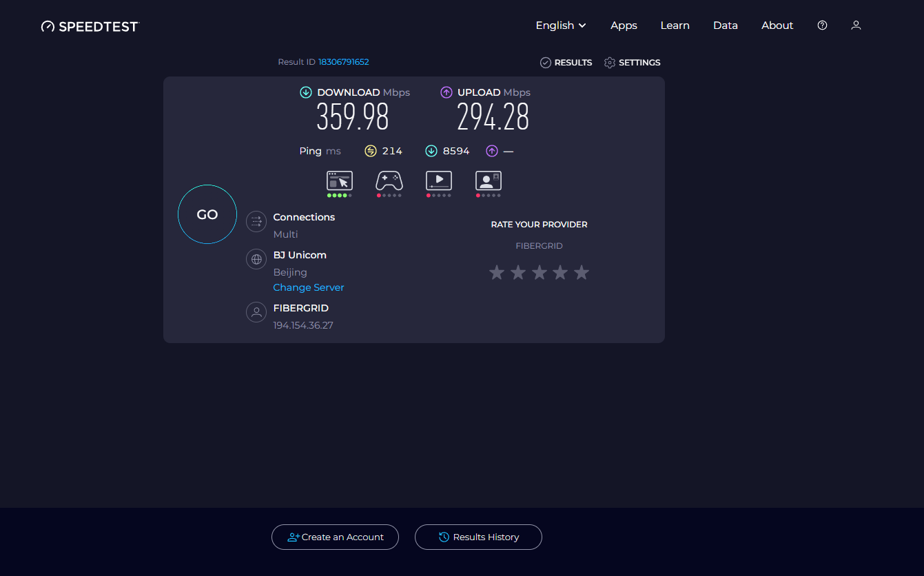The height and width of the screenshot is (576, 924).
Task: Select the gaming controller performance icon
Action: tap(389, 181)
